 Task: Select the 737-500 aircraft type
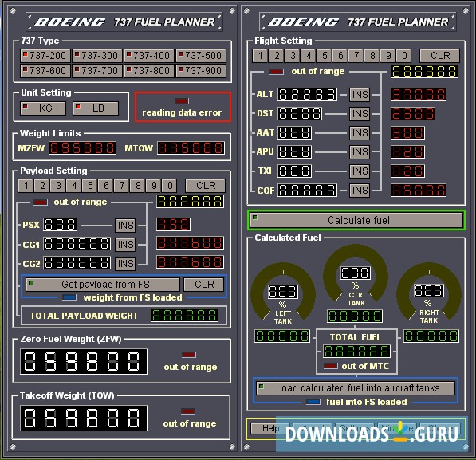tap(201, 56)
